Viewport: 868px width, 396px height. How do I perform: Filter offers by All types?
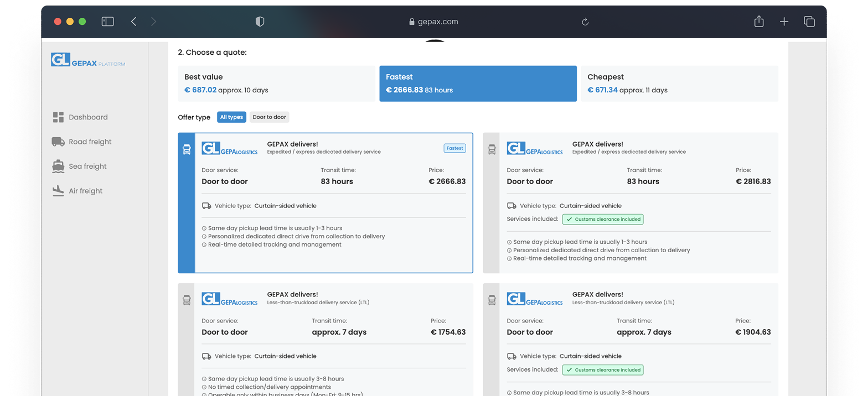pos(231,117)
